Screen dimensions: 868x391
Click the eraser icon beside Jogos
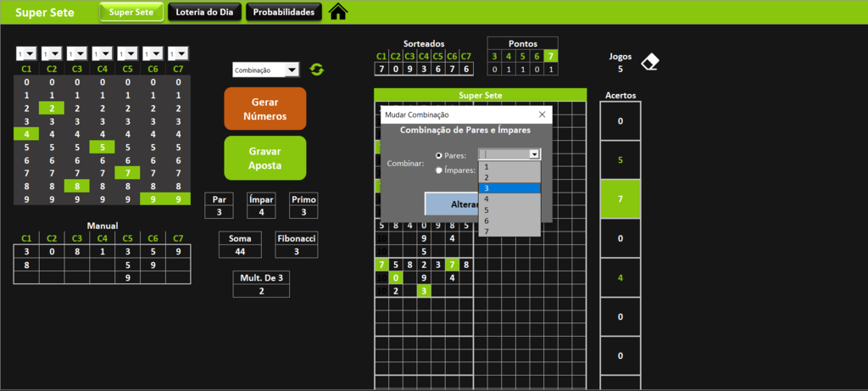pyautogui.click(x=650, y=62)
